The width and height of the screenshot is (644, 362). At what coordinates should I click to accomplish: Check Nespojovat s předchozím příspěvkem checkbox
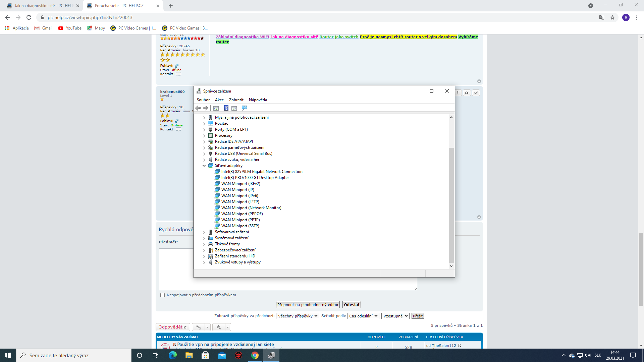[x=163, y=295]
